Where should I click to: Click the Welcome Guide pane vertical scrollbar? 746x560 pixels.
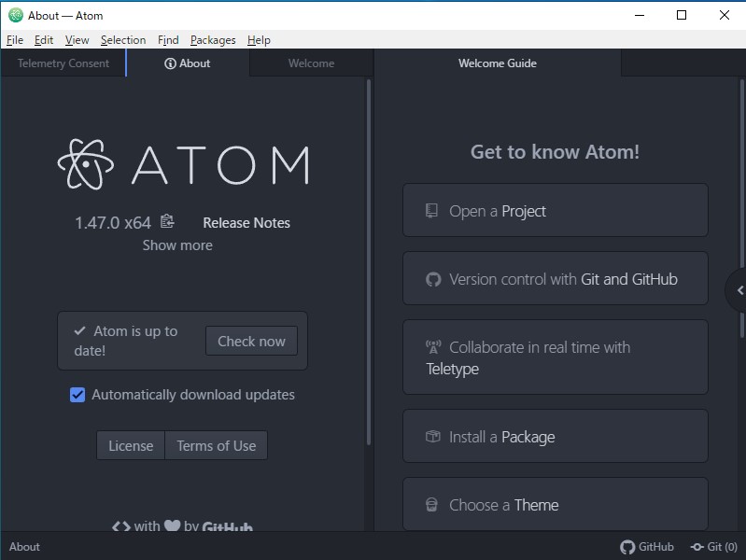(x=742, y=208)
